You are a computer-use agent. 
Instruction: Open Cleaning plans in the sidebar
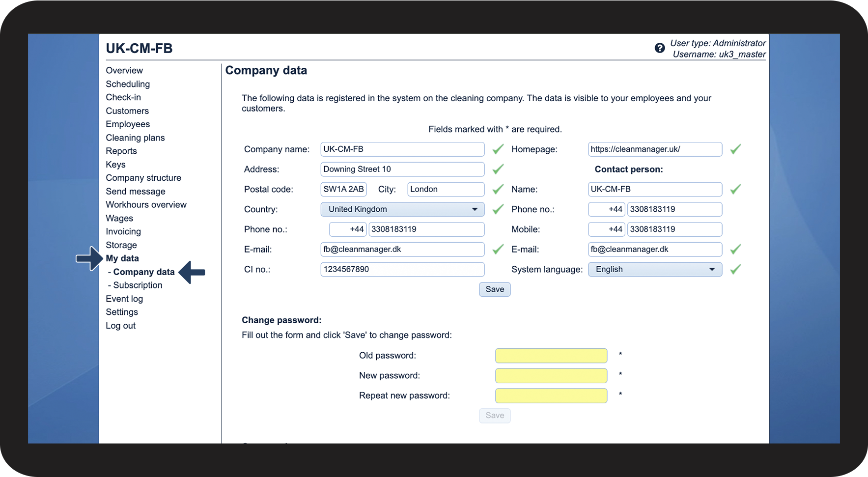[135, 138]
